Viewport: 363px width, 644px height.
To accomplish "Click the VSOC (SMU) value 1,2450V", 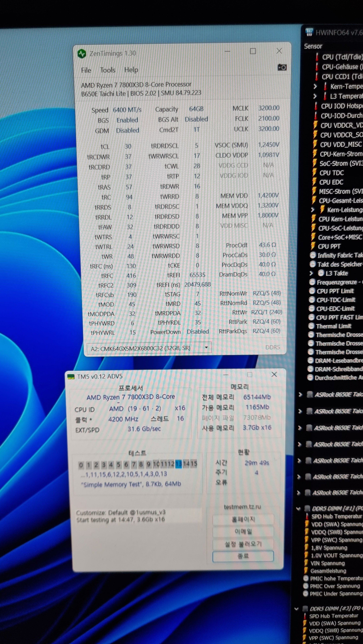I will 268,145.
